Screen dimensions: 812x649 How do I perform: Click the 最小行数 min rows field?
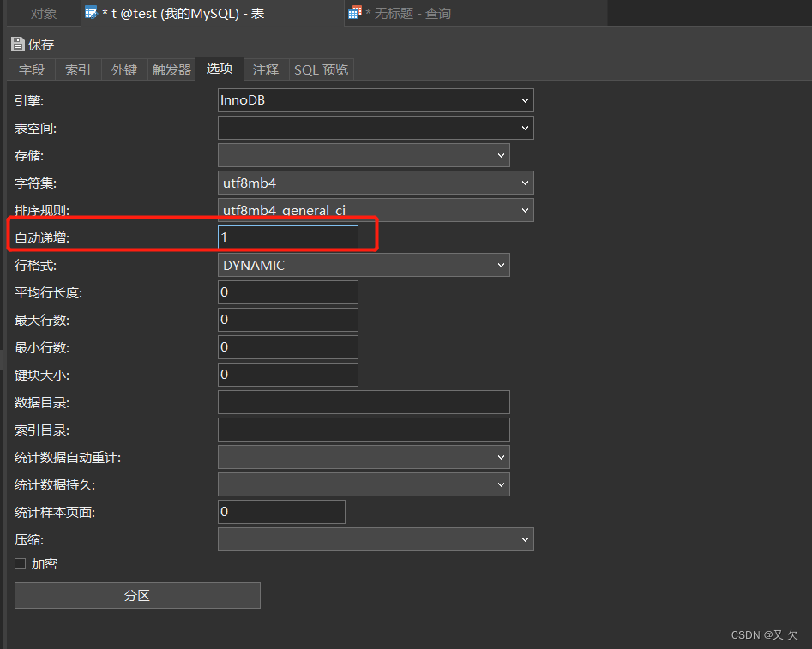pos(288,347)
